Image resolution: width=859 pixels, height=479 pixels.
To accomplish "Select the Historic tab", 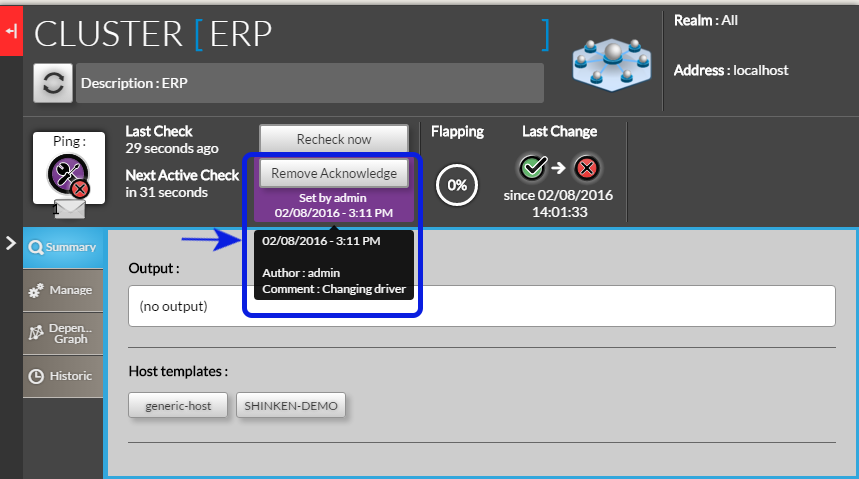I will pyautogui.click(x=63, y=376).
